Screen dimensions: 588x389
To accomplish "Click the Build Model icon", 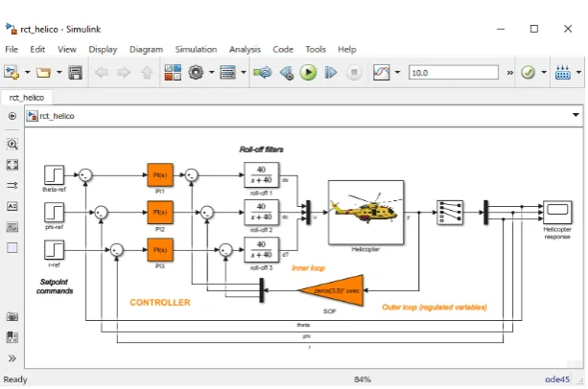I will (563, 72).
